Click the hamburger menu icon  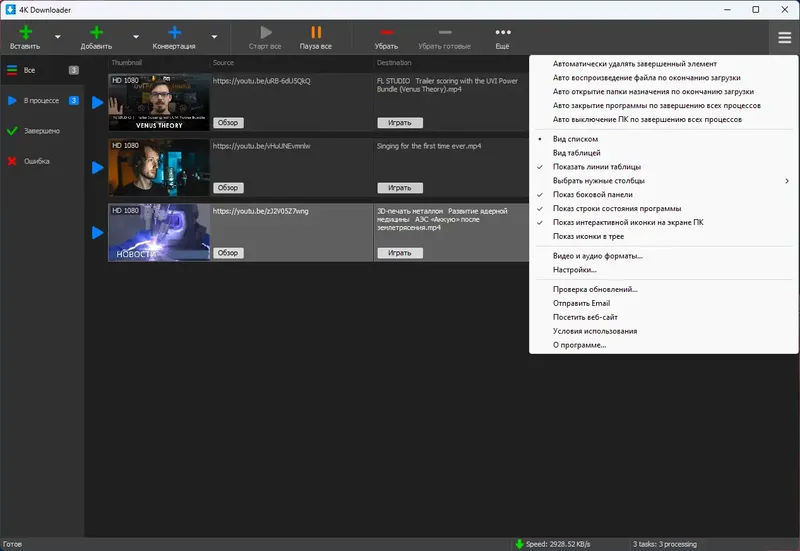784,37
